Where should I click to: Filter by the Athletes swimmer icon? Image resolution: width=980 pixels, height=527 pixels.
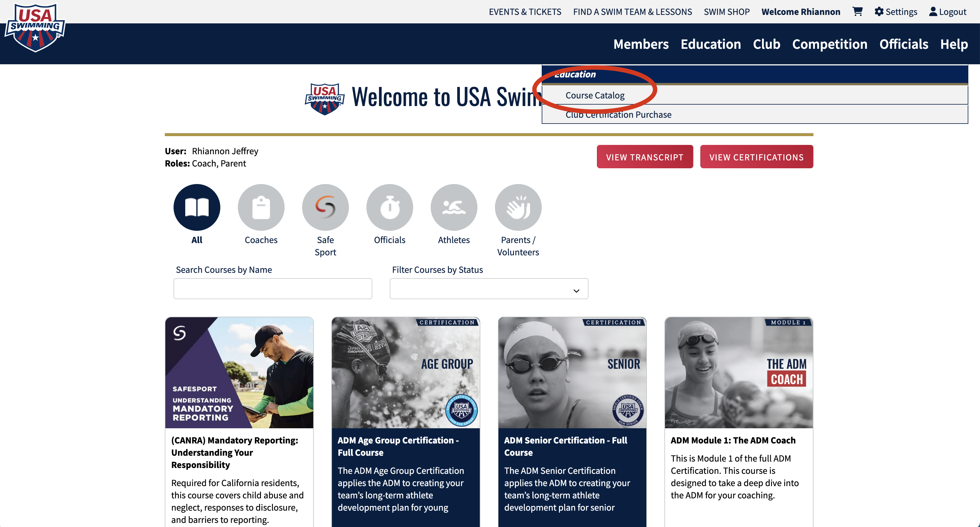454,207
